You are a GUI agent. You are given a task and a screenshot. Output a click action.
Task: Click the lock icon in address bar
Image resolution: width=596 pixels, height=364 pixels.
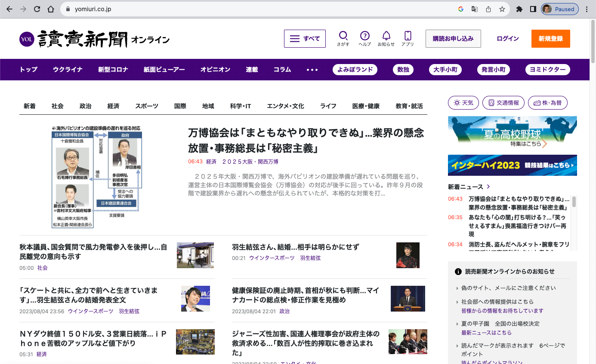pos(68,9)
